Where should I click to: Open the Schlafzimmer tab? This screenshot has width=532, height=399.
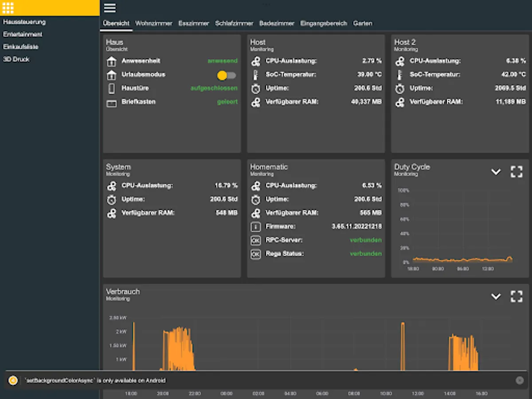(234, 23)
